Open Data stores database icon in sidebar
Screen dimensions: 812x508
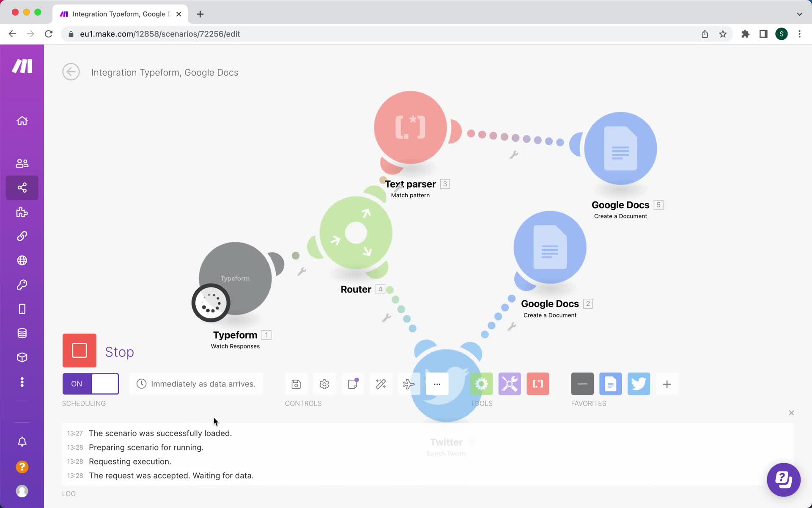click(22, 333)
